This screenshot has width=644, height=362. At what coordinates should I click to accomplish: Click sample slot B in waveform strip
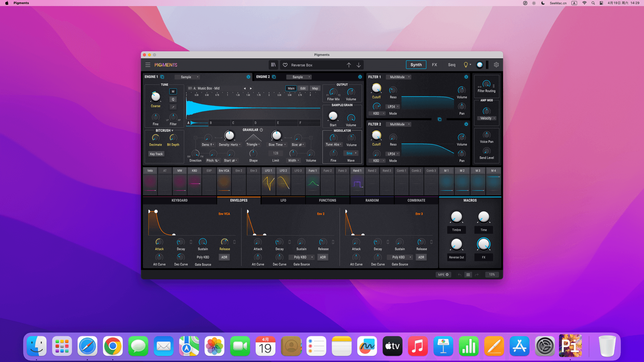click(219, 123)
